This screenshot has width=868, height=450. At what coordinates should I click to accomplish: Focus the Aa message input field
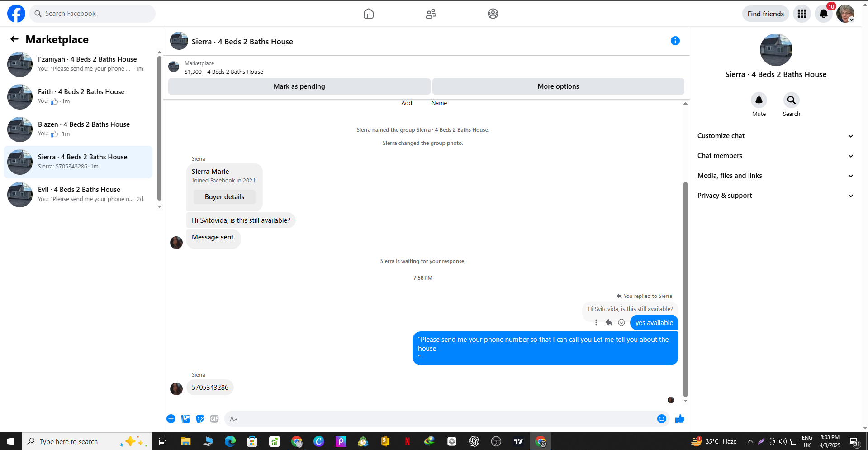[440, 419]
